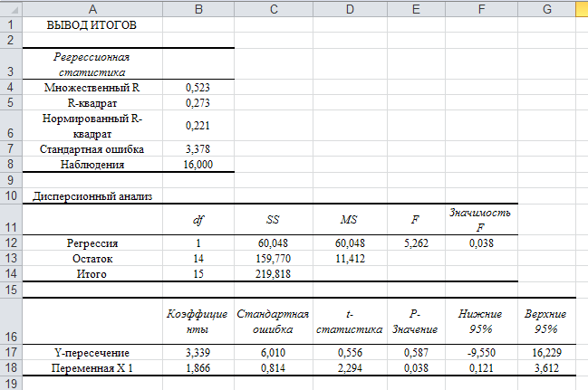Viewport: 588px width, 390px height.
Task: Click the 'df' header cell
Action: (x=198, y=220)
